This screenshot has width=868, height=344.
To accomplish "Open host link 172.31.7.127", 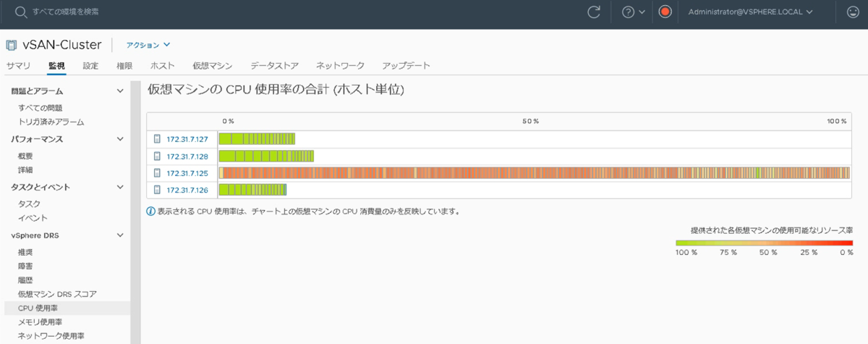I will pyautogui.click(x=187, y=138).
